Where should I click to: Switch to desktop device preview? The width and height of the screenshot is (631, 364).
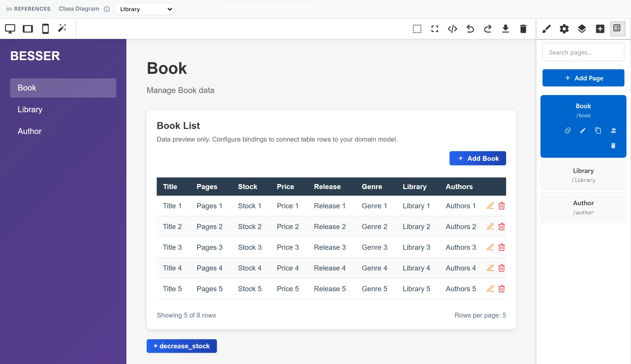click(x=10, y=29)
